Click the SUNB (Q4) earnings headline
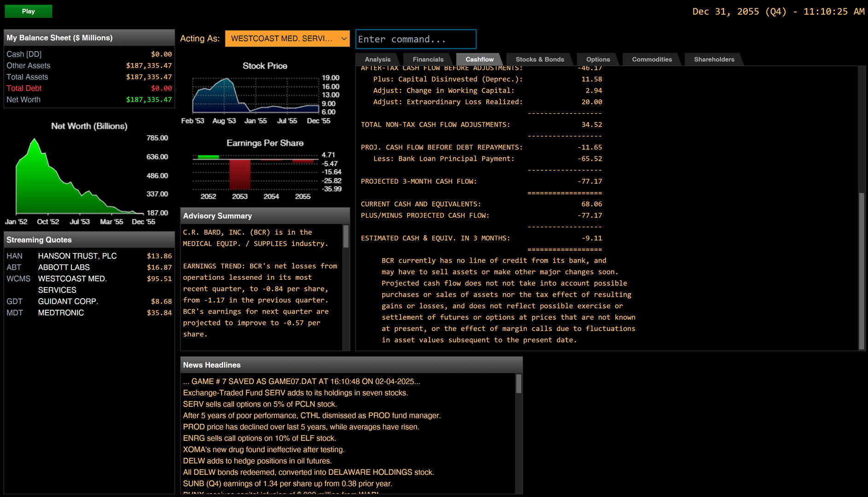Viewport: 868px width, 497px height. point(288,484)
